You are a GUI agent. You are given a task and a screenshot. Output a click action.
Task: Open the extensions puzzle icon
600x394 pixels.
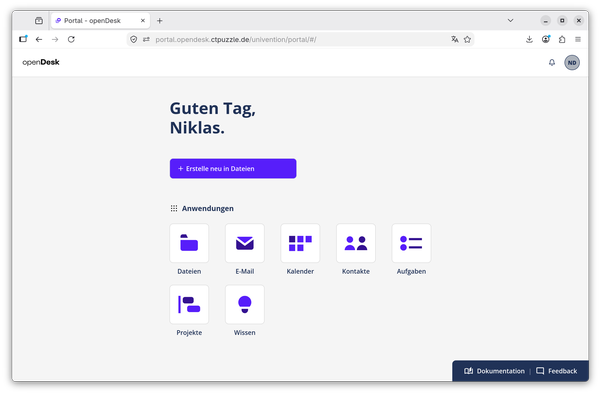click(x=562, y=39)
